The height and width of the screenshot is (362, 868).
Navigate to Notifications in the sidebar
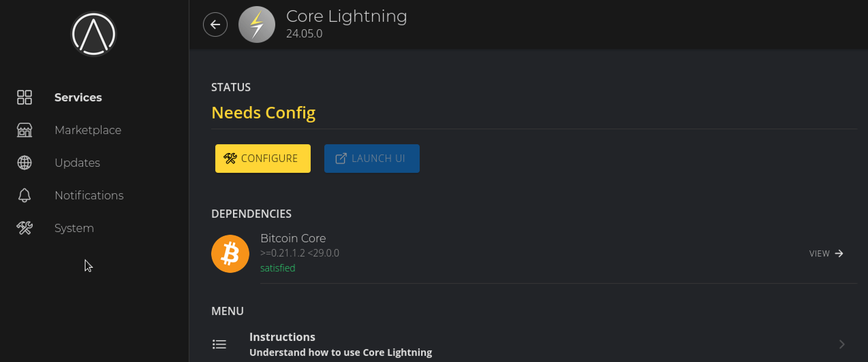click(89, 195)
